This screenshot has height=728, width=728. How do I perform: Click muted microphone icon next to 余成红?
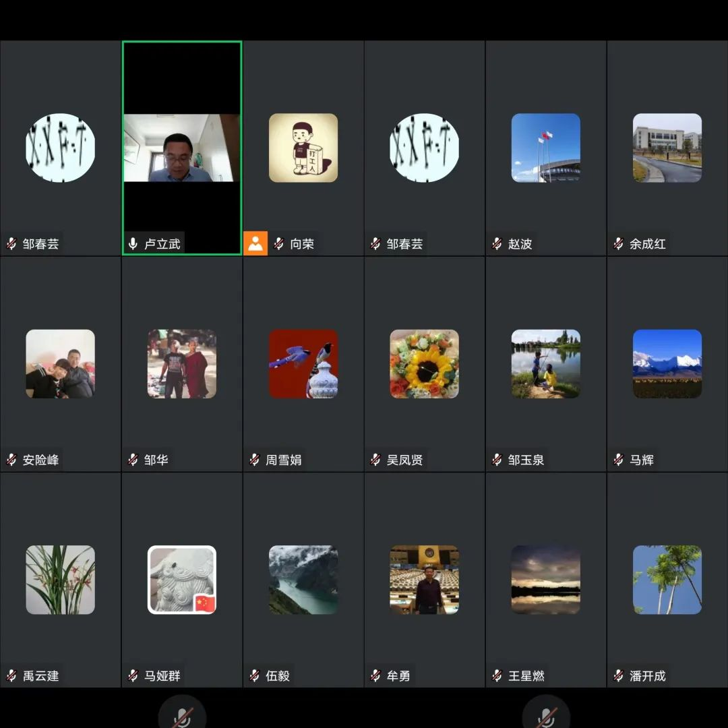(618, 243)
